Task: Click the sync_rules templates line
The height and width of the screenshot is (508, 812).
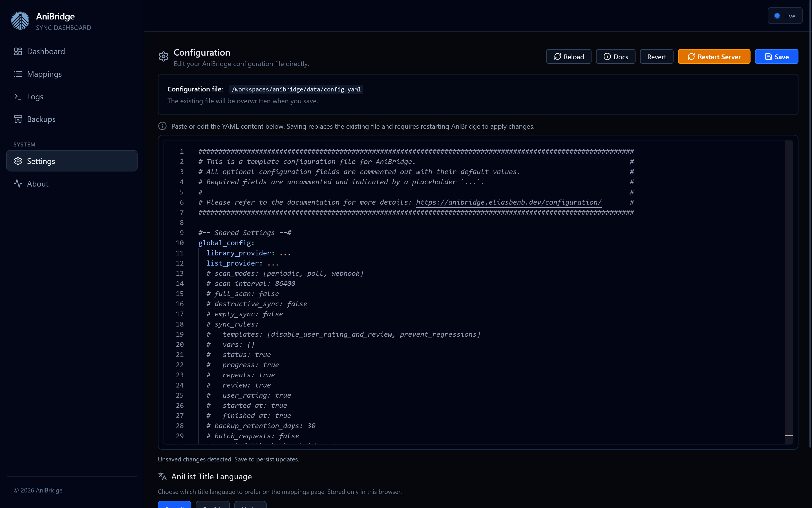Action: [x=343, y=334]
